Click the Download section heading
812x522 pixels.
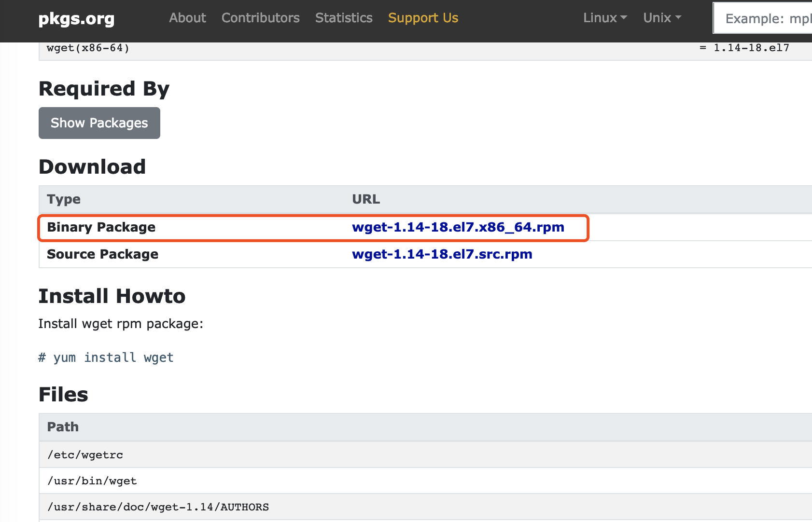[x=92, y=167]
